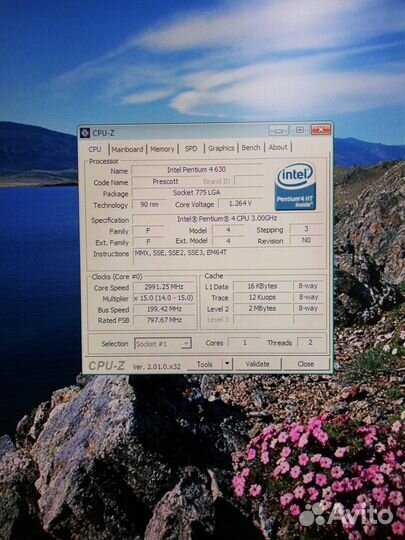Click the Close button at bottom
Viewport: 405px width, 540px height.
pos(306,364)
